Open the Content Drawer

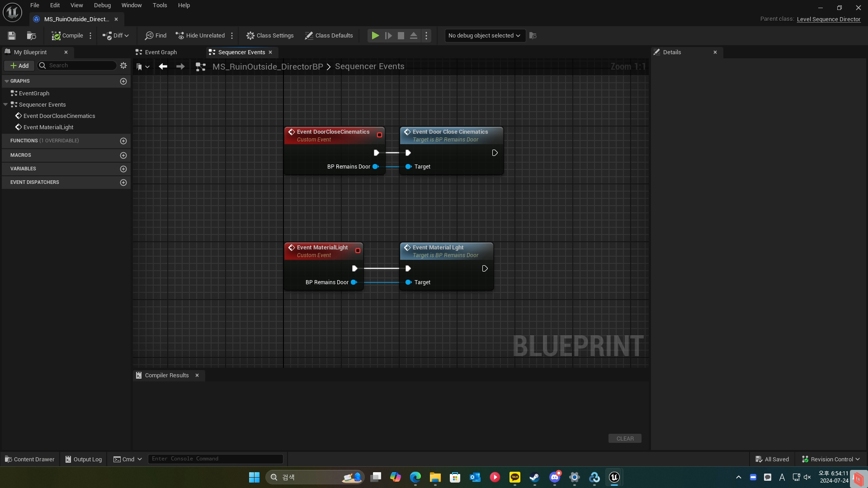(30, 459)
